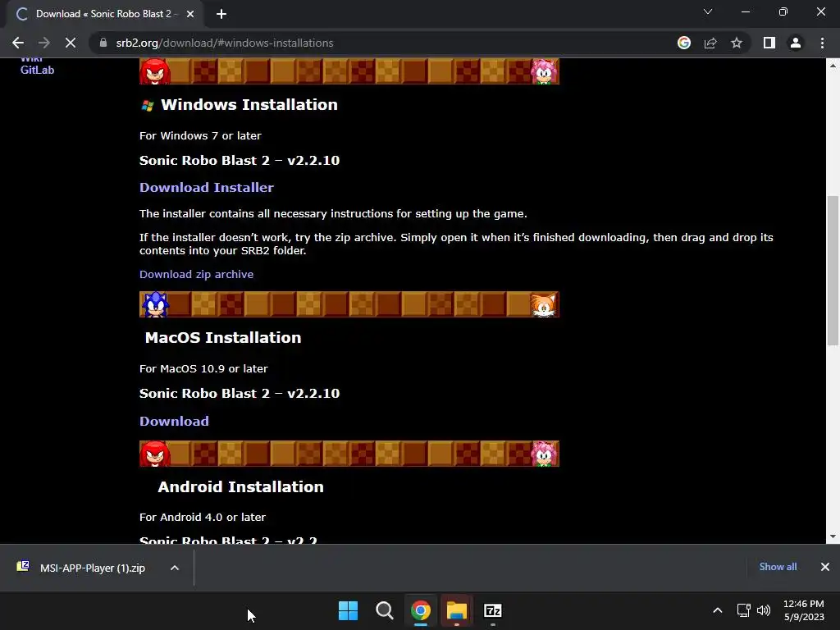Click Download Installer link
Screen dimensions: 840x630
coord(206,188)
